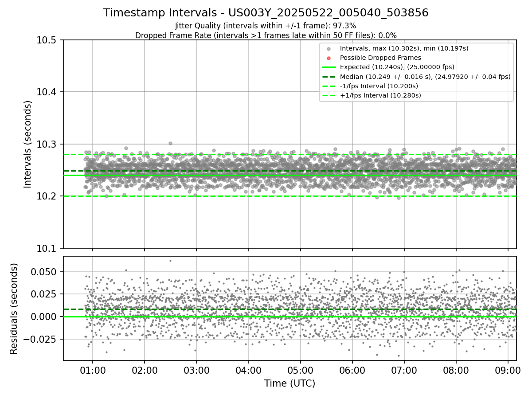Screen dimensions: 532x399
Task: Click the highest residual outlier point near 02:30
Action: tap(170, 261)
